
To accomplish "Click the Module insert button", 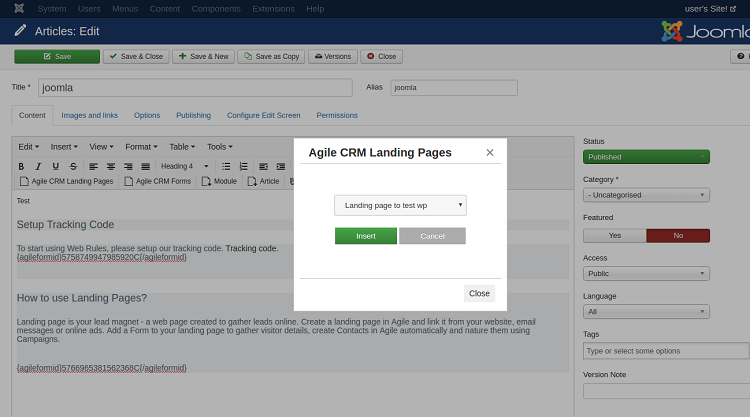I will point(219,181).
